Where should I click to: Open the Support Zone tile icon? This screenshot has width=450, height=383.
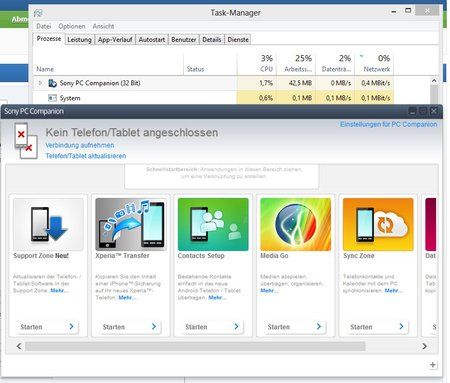48,224
